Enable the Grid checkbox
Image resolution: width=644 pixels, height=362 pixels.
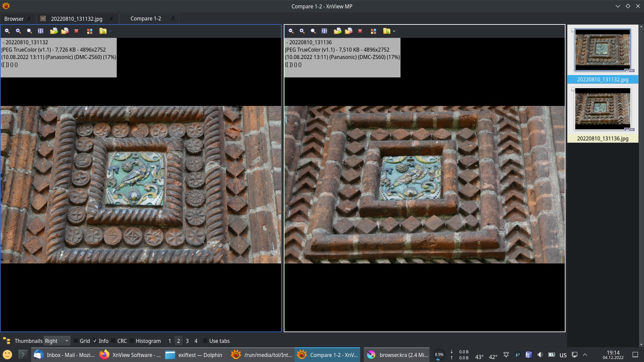[76, 341]
